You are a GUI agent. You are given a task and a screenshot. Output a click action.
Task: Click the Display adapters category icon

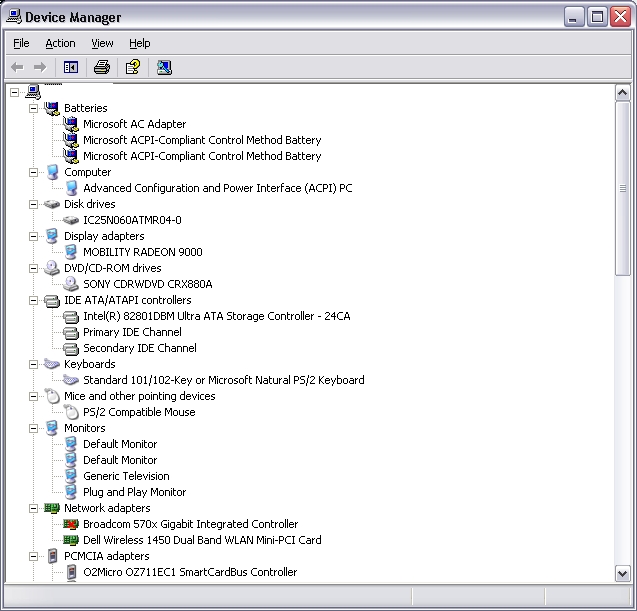click(x=52, y=236)
